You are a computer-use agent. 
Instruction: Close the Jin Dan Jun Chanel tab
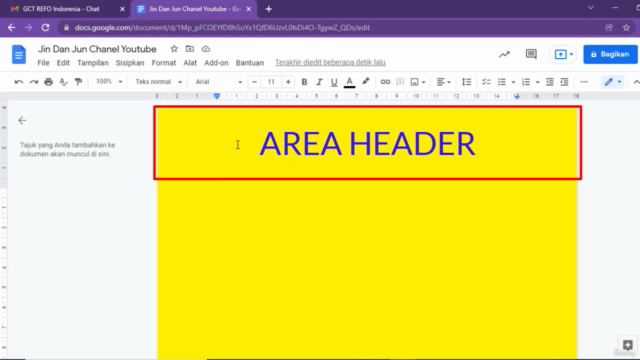249,9
